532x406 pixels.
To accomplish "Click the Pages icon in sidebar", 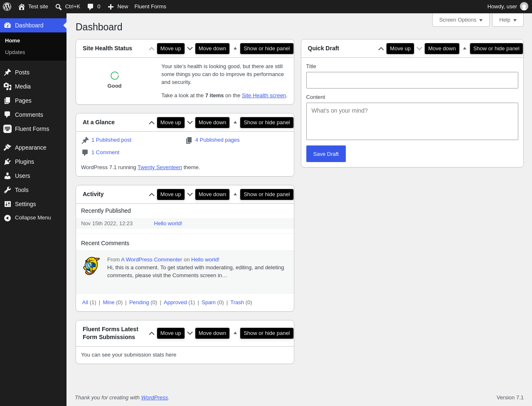I will [x=7, y=101].
